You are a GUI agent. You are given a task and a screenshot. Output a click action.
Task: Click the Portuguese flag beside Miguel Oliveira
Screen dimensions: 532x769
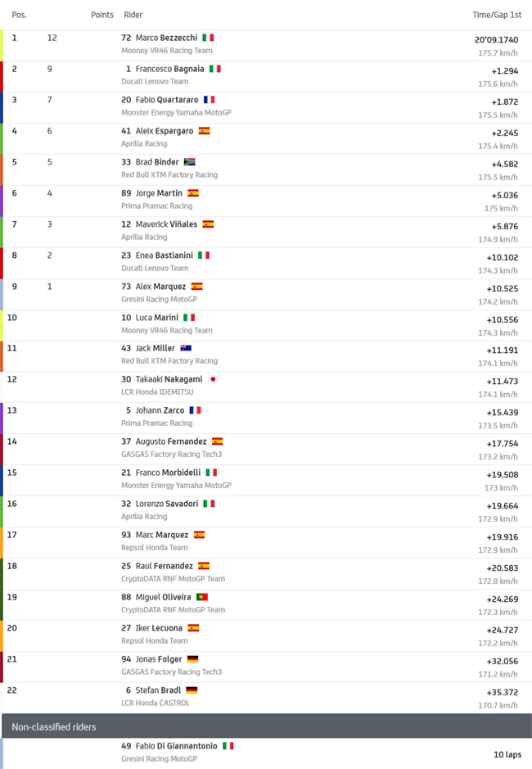[x=202, y=597]
